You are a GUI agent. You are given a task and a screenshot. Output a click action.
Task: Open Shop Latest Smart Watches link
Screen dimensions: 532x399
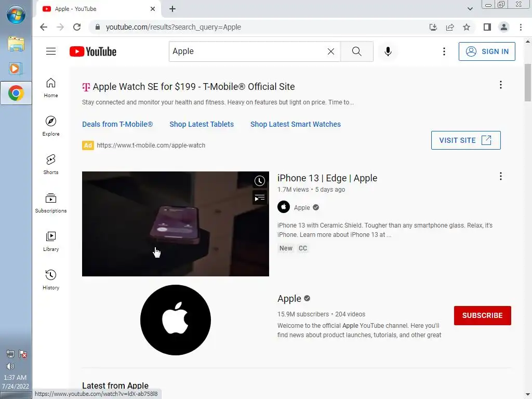296,124
